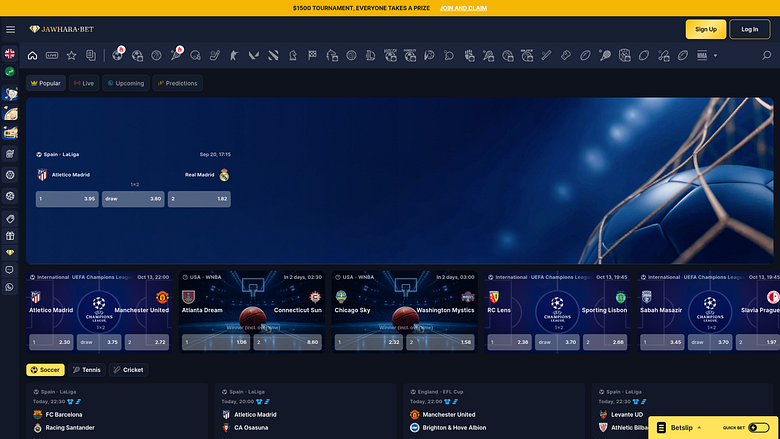Select the Dota 2 esports icon
This screenshot has width=780, height=439.
point(273,55)
